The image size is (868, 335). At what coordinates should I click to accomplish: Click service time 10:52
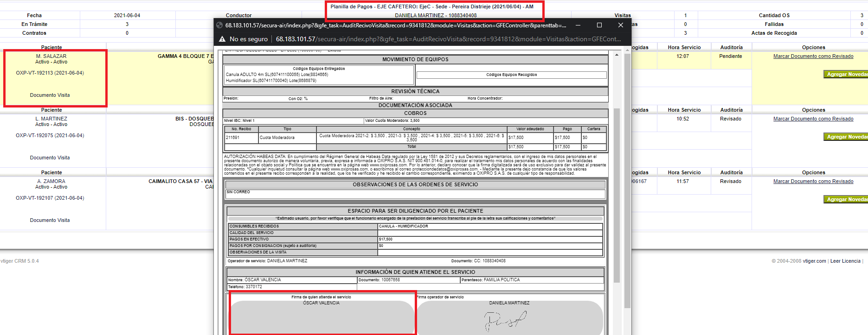[682, 119]
